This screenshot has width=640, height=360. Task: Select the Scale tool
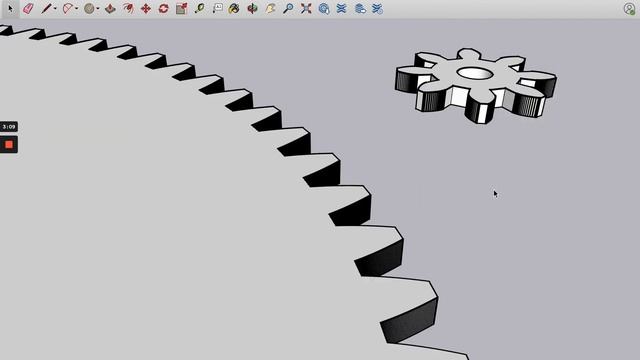182,9
